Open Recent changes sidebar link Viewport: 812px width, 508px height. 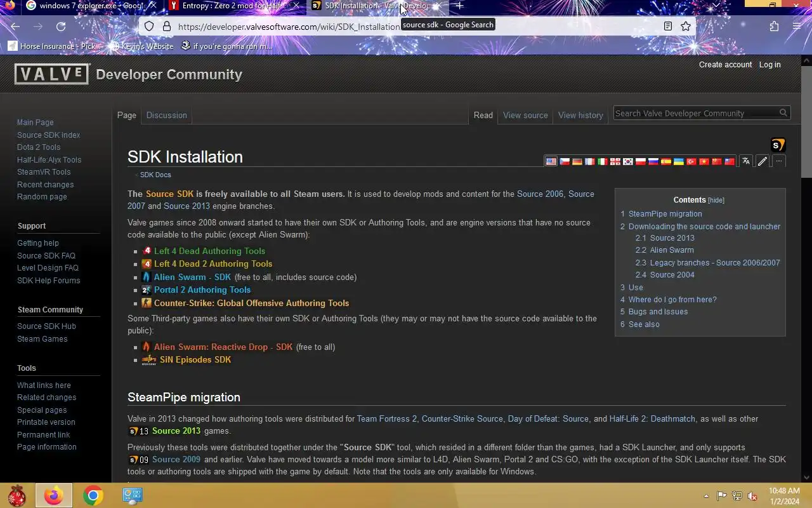46,185
